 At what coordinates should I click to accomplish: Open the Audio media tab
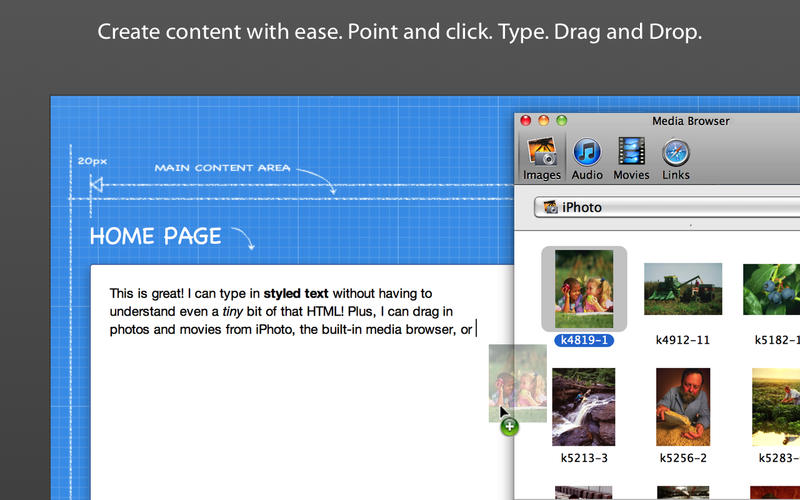click(x=586, y=159)
